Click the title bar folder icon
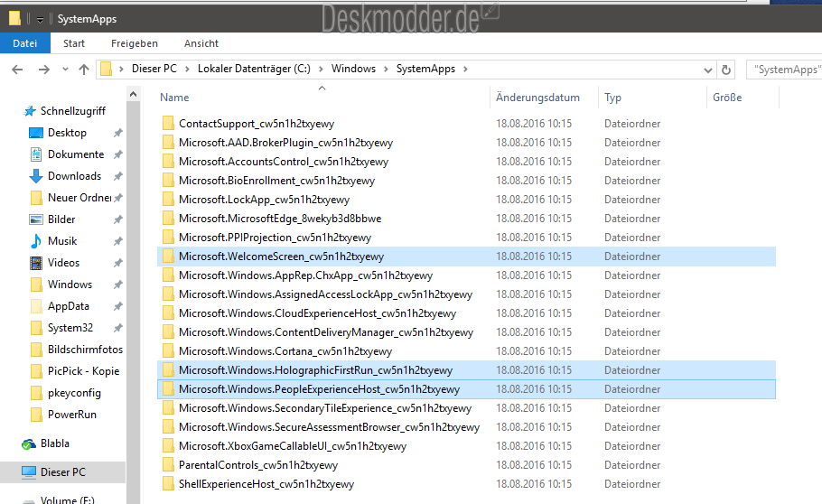Image resolution: width=822 pixels, height=504 pixels. pyautogui.click(x=14, y=19)
